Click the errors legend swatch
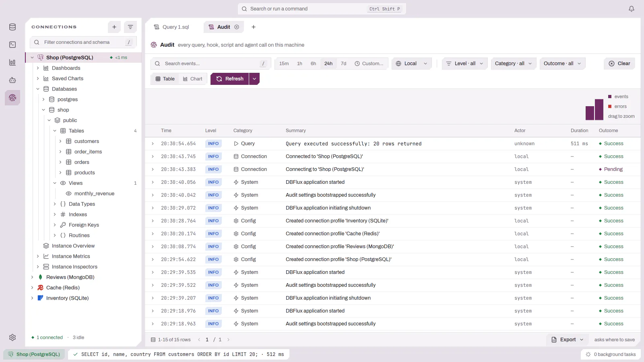Viewport: 644px width, 362px height. pos(610,107)
